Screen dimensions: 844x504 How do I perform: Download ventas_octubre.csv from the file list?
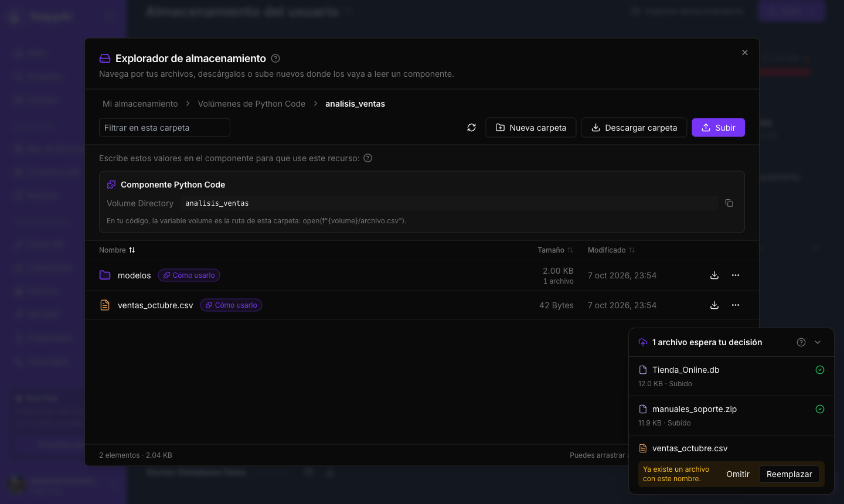click(x=714, y=305)
